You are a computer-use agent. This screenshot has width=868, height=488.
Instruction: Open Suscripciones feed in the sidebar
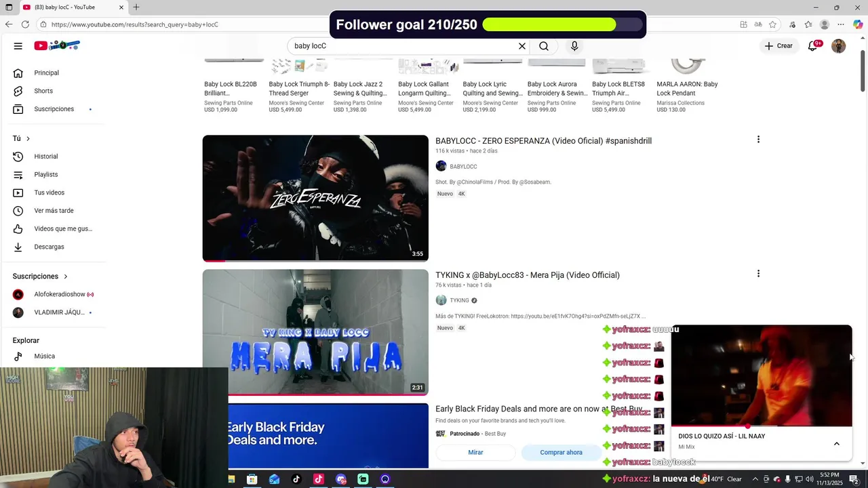[53, 109]
